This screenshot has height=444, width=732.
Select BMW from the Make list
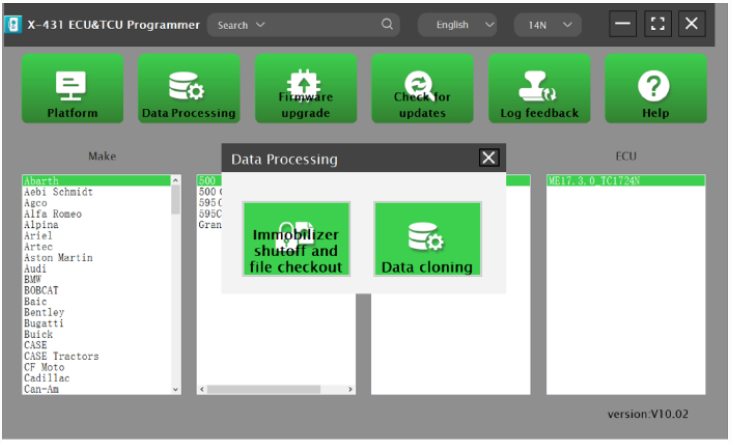pos(33,280)
